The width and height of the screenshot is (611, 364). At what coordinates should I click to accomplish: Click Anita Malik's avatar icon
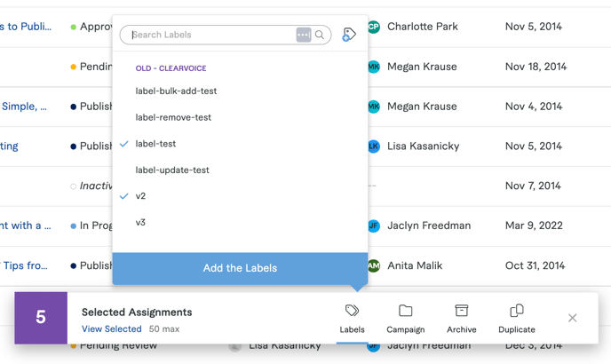[x=374, y=265]
